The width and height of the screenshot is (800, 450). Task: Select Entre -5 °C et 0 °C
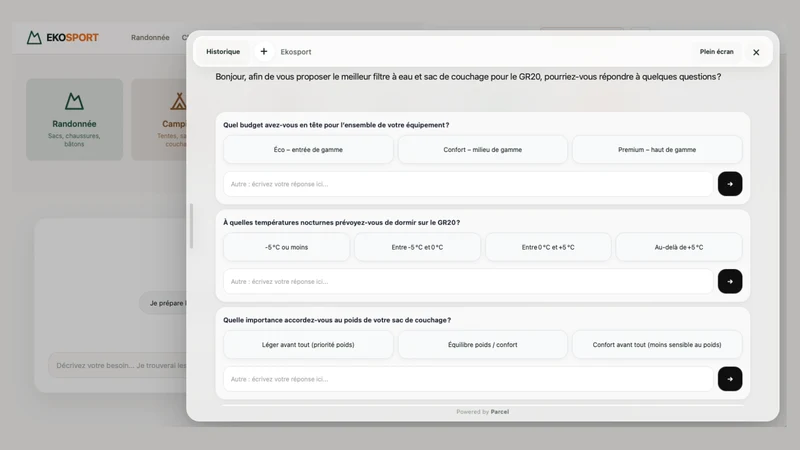(x=417, y=247)
